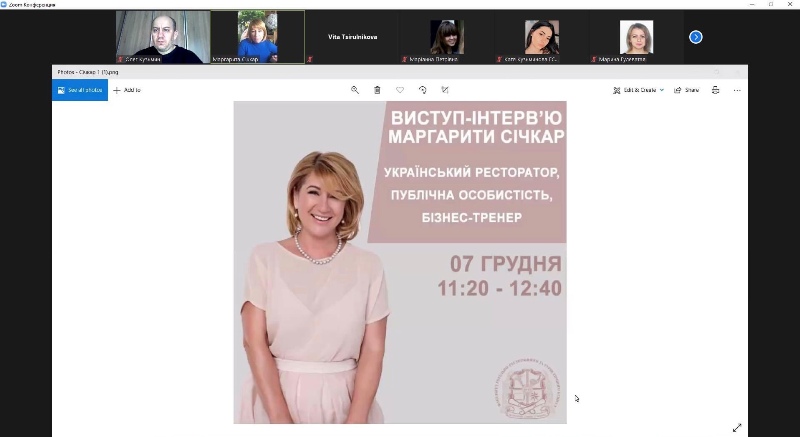The height and width of the screenshot is (437, 800).
Task: Click the Zoom app icon in title bar
Action: point(4,4)
